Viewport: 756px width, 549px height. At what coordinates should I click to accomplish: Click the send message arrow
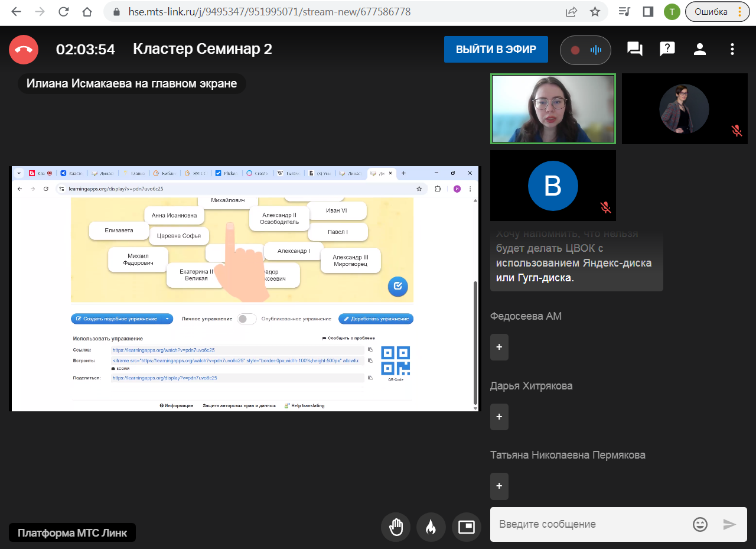coord(730,524)
